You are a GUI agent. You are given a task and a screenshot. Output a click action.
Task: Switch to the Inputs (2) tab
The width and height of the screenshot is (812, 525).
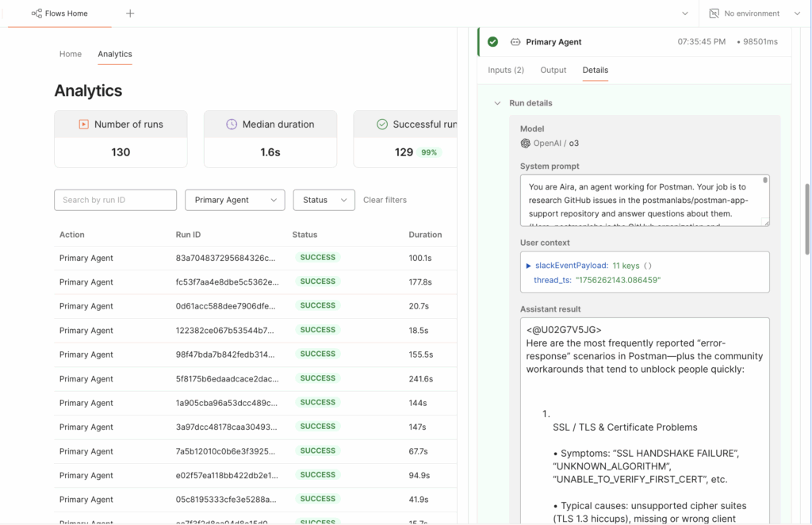506,70
